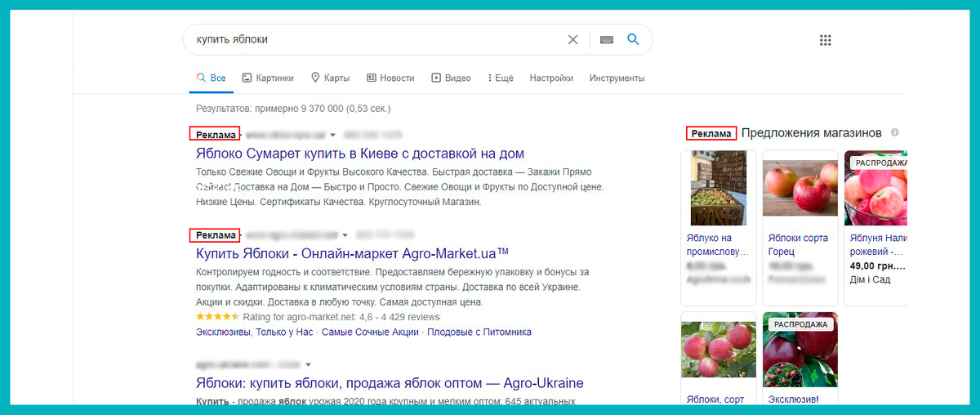Open Настройки
The image size is (980, 415).
(551, 78)
